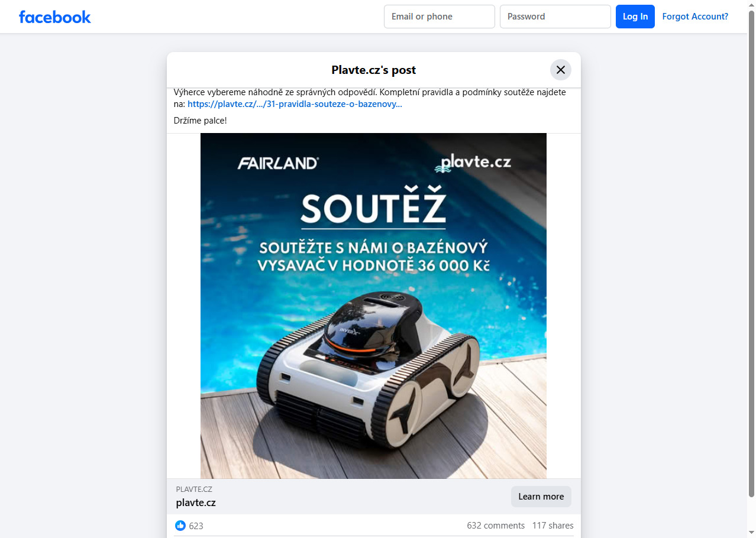Viewport: 756px width, 538px height.
Task: Focus the Password field
Action: click(555, 17)
